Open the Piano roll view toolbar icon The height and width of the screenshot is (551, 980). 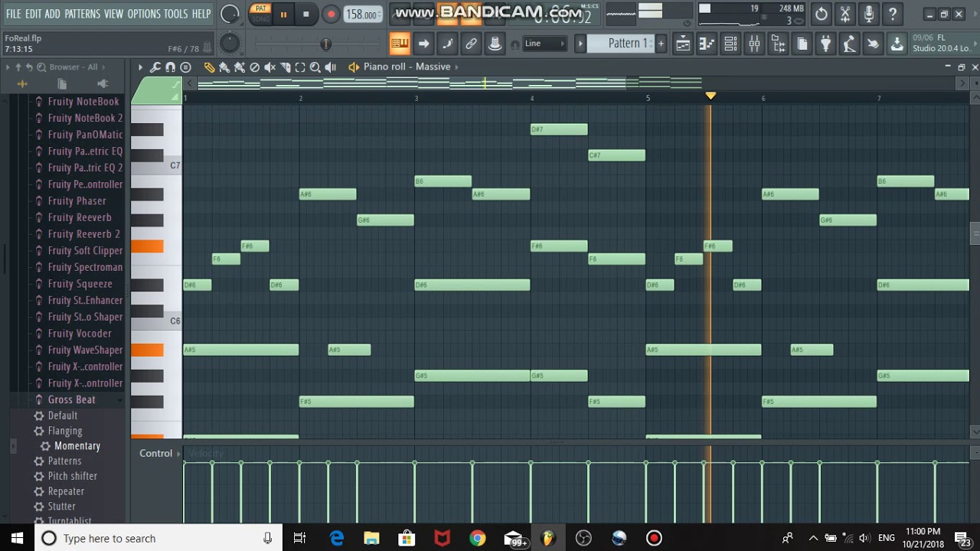point(707,44)
